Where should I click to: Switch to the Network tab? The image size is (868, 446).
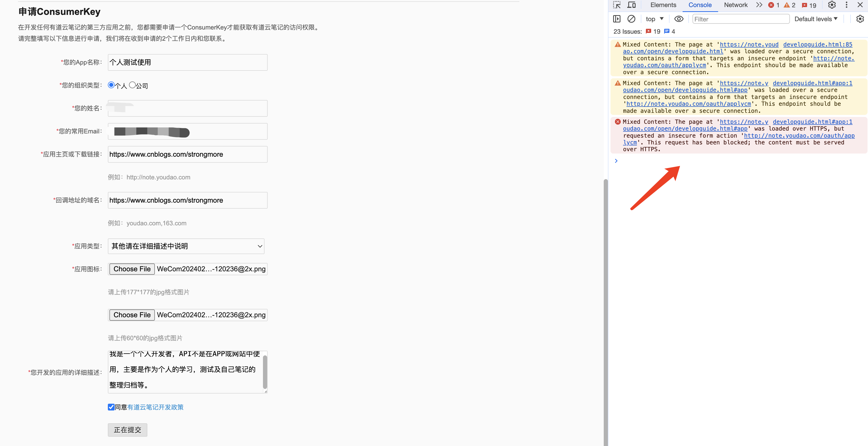[x=736, y=5]
